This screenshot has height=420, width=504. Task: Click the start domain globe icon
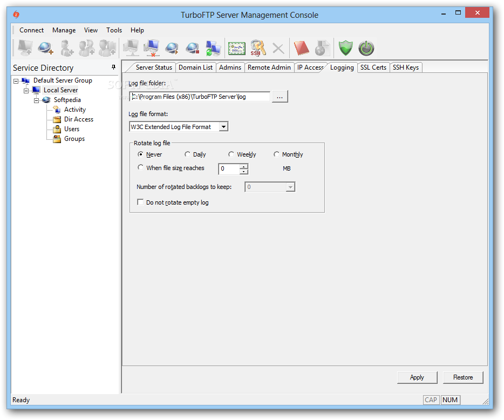pyautogui.click(x=172, y=48)
